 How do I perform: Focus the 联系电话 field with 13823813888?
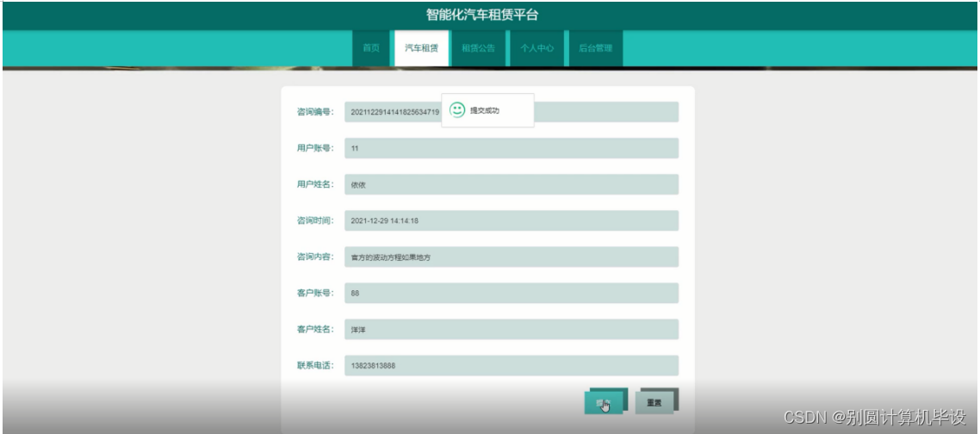pyautogui.click(x=512, y=366)
